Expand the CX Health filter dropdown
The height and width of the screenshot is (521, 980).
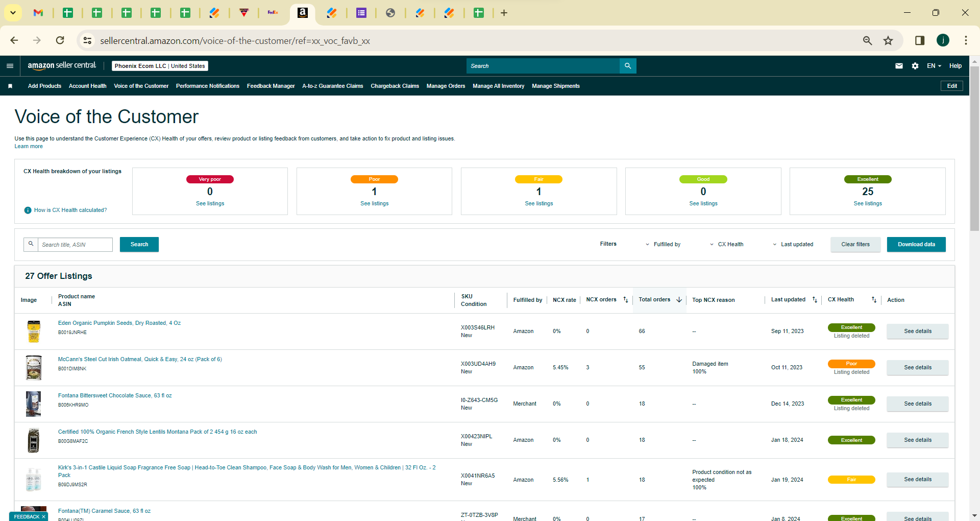(726, 245)
